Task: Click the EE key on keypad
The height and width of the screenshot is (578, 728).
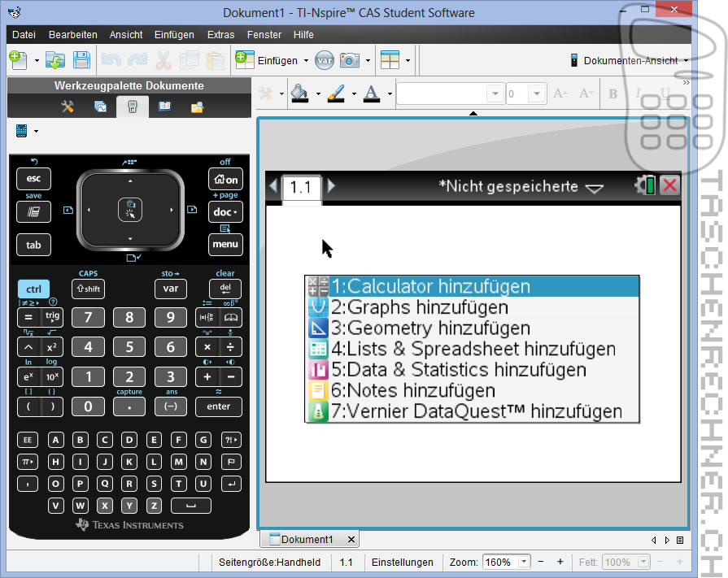Action: [28, 440]
